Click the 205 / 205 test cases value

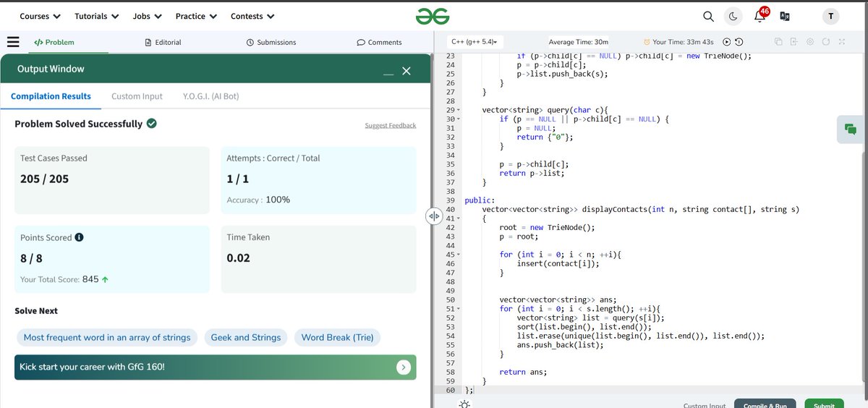45,178
